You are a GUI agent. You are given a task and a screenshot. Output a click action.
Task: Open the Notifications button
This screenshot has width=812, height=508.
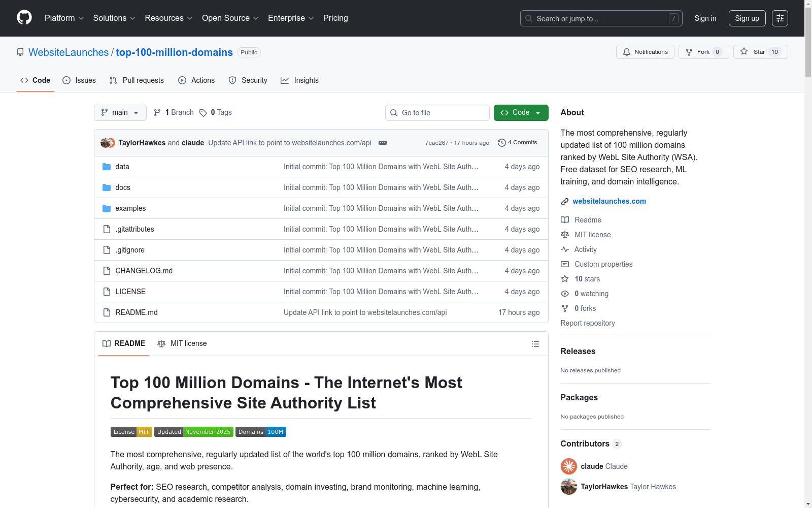point(645,52)
